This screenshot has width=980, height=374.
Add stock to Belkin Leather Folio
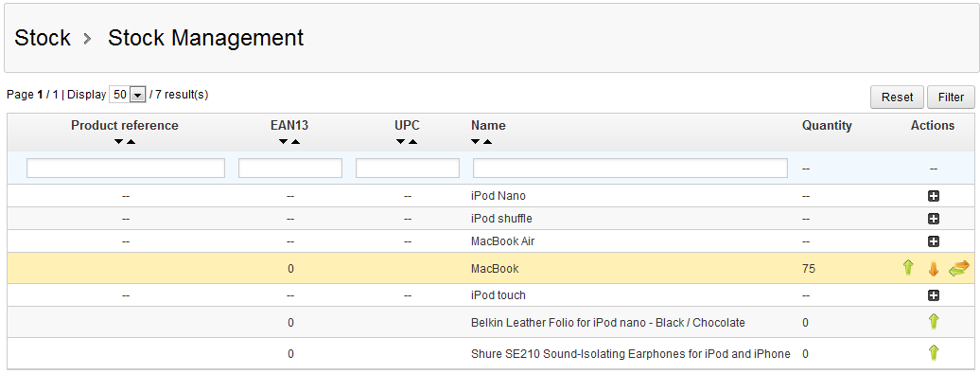click(x=933, y=322)
